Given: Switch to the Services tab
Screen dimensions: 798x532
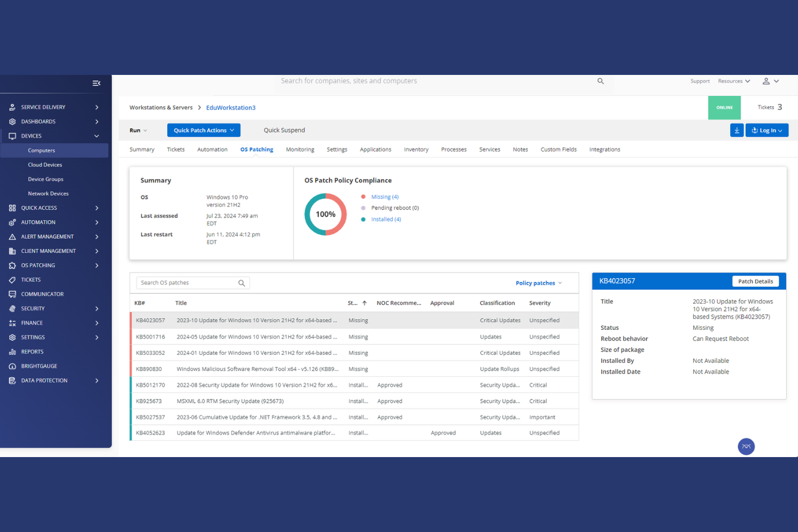Looking at the screenshot, I should 490,149.
